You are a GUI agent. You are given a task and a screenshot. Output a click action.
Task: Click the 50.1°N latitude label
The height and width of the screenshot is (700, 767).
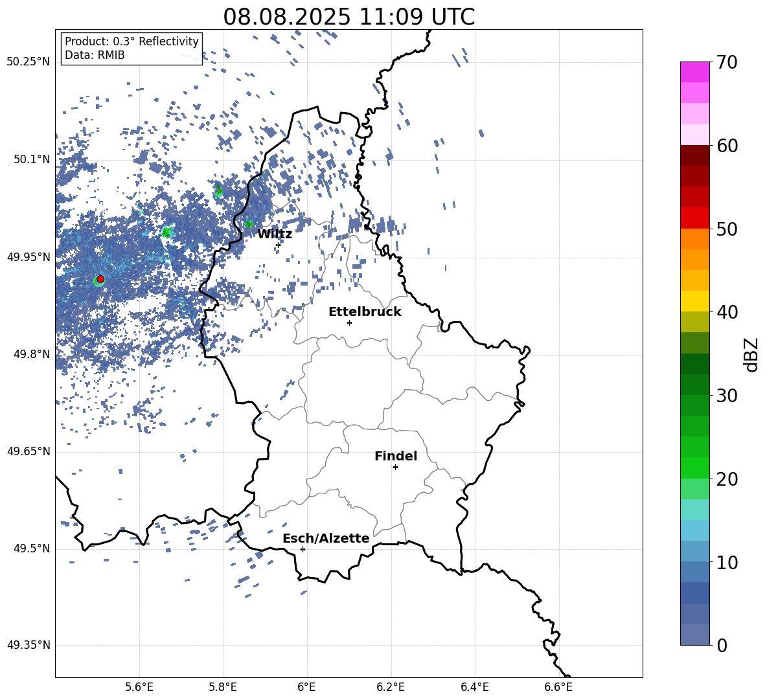point(32,160)
